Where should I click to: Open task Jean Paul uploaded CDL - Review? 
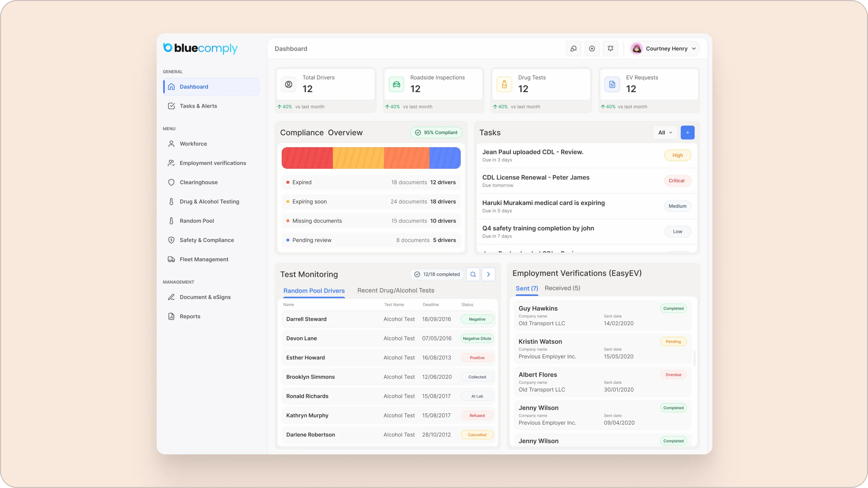[x=587, y=155]
